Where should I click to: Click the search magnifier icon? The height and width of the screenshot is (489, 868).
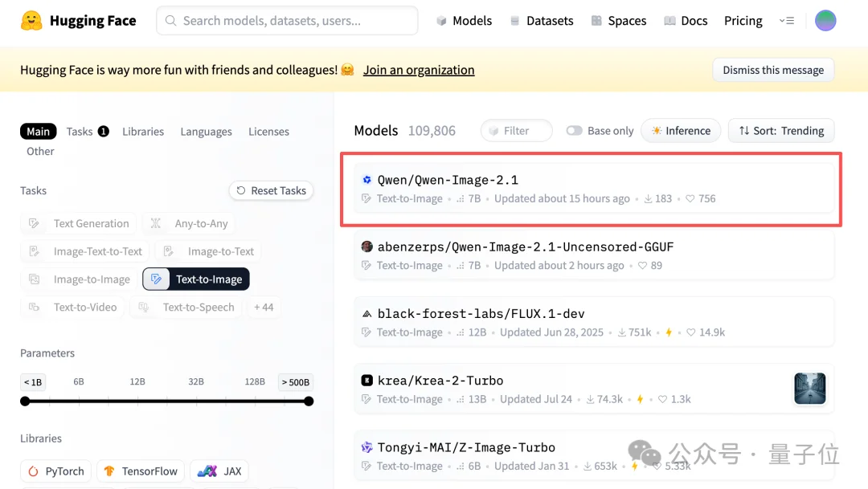coord(171,20)
